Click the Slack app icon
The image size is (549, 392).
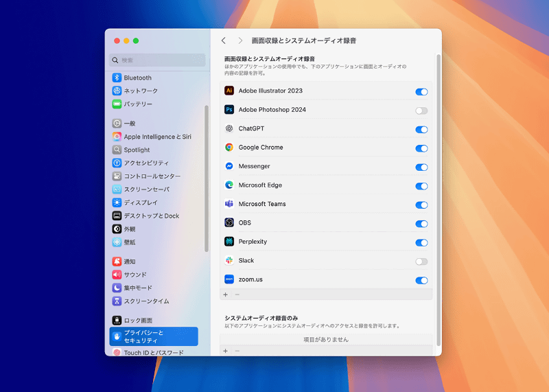coord(229,261)
